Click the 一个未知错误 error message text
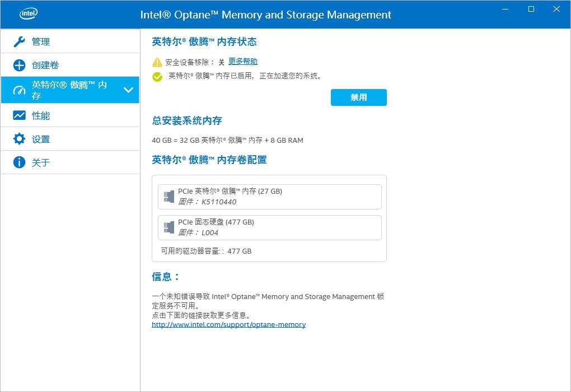Image resolution: width=571 pixels, height=392 pixels. coord(268,301)
